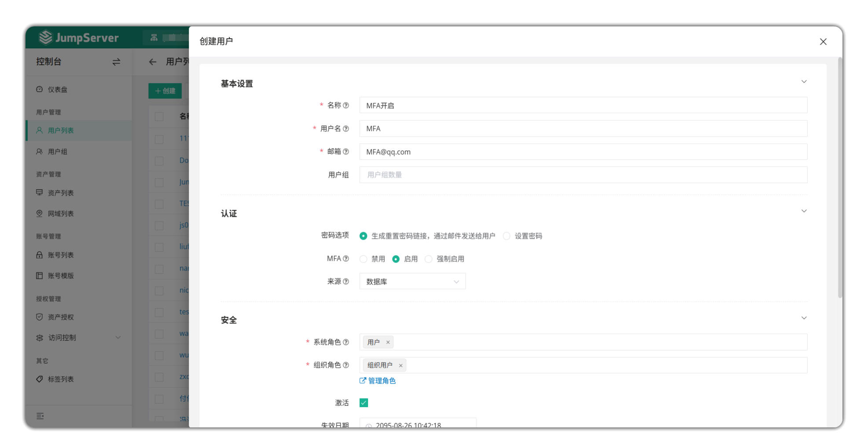Remove the 组织用户 tag via its x
The height and width of the screenshot is (445, 868).
[401, 365]
